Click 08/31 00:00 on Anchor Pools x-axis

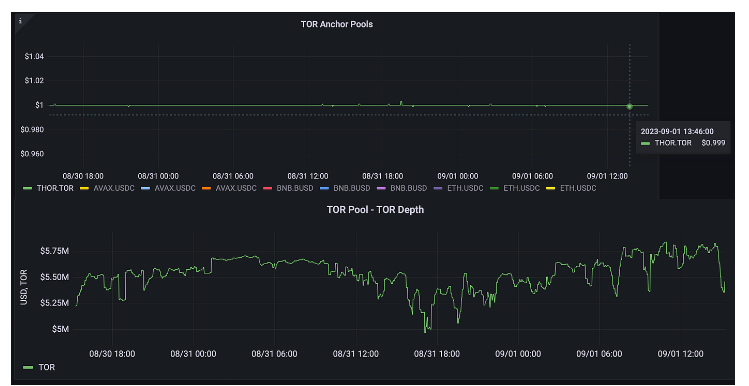158,176
